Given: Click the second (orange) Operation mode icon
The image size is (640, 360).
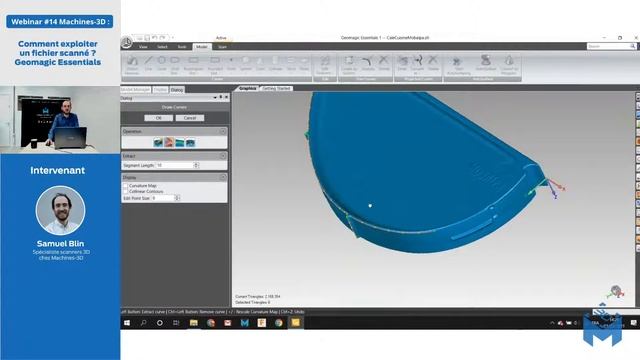Looking at the screenshot, I should pos(169,142).
